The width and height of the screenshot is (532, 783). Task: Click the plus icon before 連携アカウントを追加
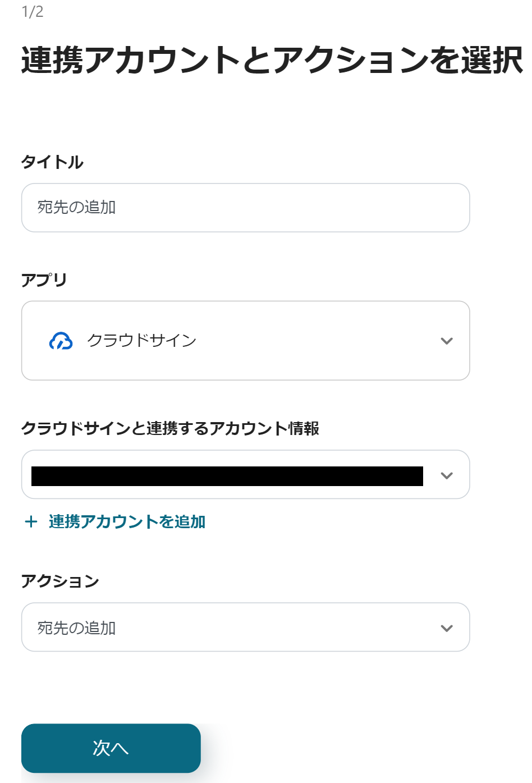[31, 522]
